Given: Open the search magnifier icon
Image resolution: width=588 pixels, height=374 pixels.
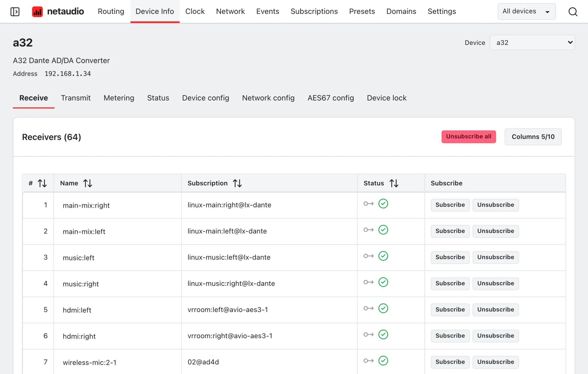Looking at the screenshot, I should point(573,11).
